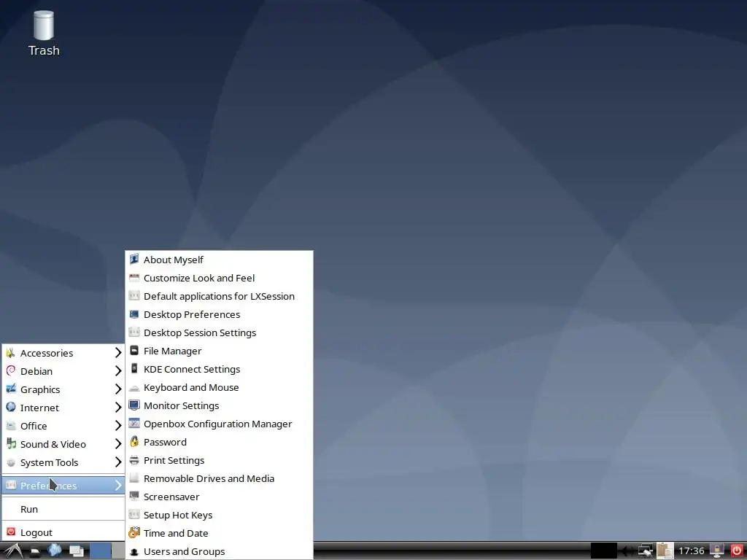Screen dimensions: 747x560
Task: Open the network connection tray icon
Action: tap(646, 551)
